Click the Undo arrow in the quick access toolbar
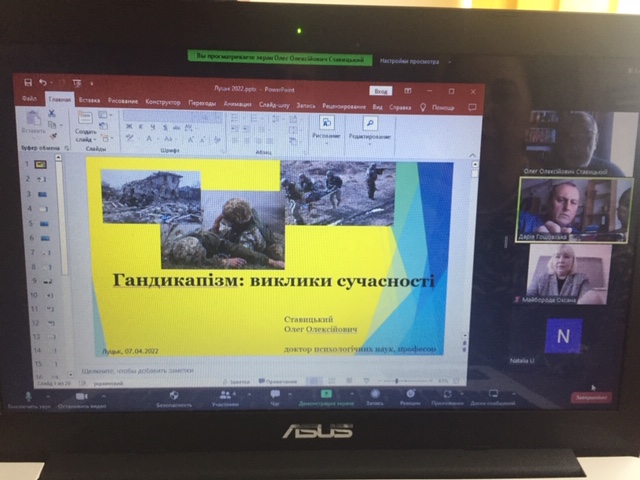640x480 pixels. click(x=43, y=83)
